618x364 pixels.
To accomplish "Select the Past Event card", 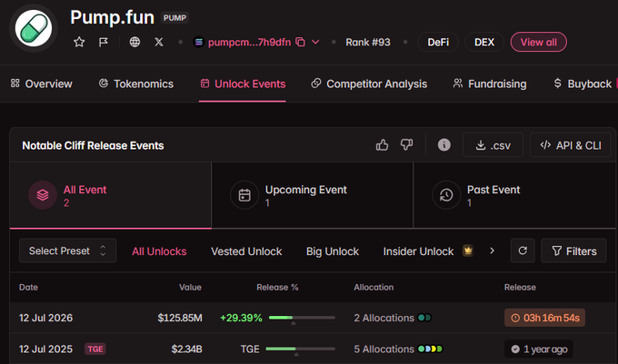I will point(514,195).
